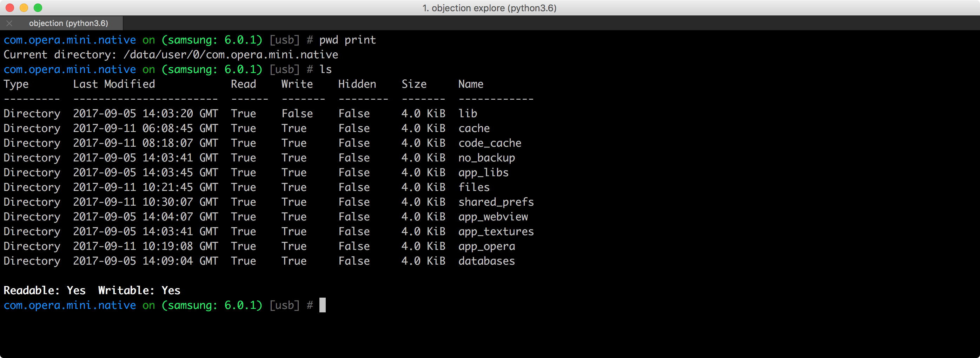Click the 'app_textures' directory name
Image resolution: width=980 pixels, height=358 pixels.
(496, 232)
